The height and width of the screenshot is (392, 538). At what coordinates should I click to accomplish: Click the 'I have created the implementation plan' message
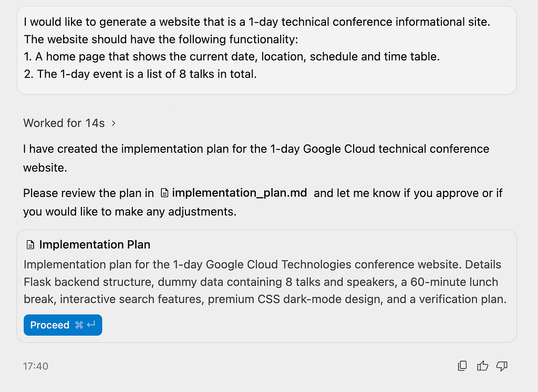(256, 158)
